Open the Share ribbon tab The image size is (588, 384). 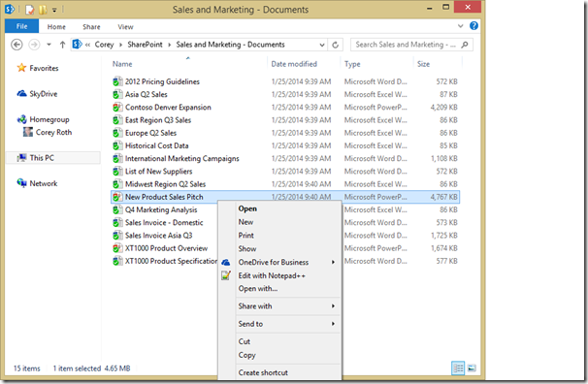91,27
